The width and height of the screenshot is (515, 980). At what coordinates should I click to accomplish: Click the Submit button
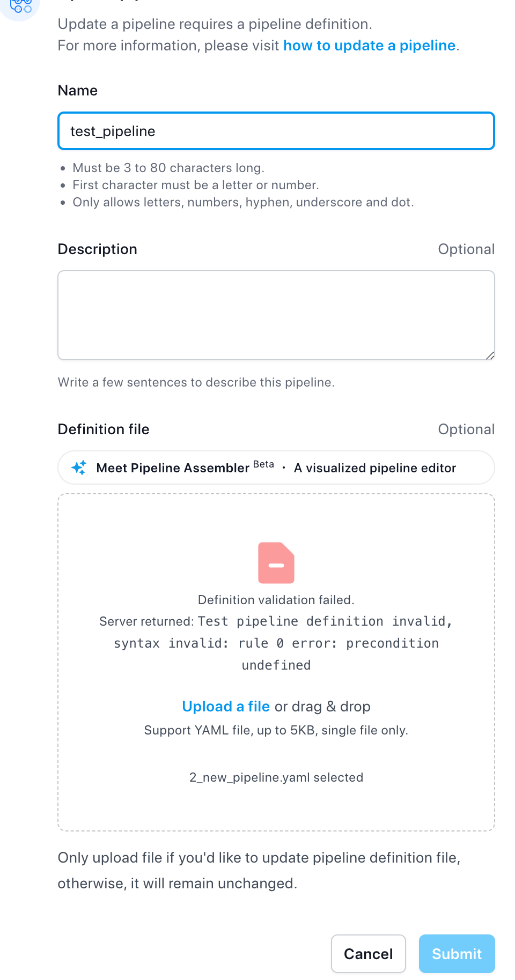tap(457, 954)
